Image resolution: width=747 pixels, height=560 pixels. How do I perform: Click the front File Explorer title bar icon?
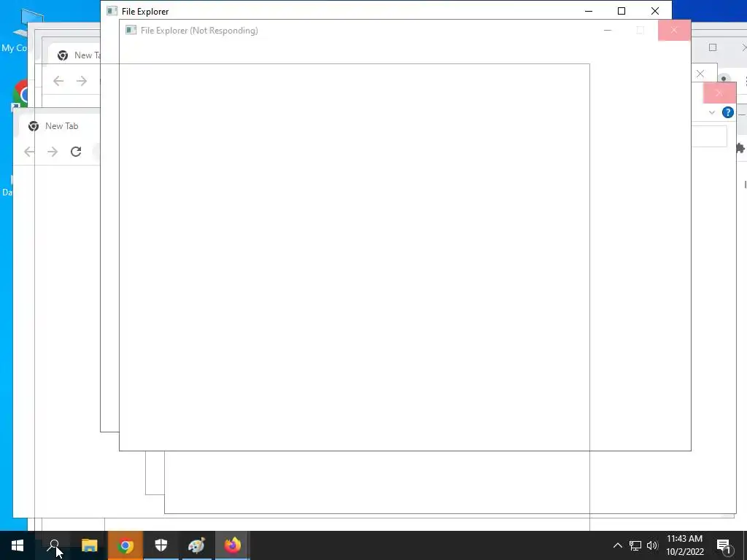[x=112, y=11]
